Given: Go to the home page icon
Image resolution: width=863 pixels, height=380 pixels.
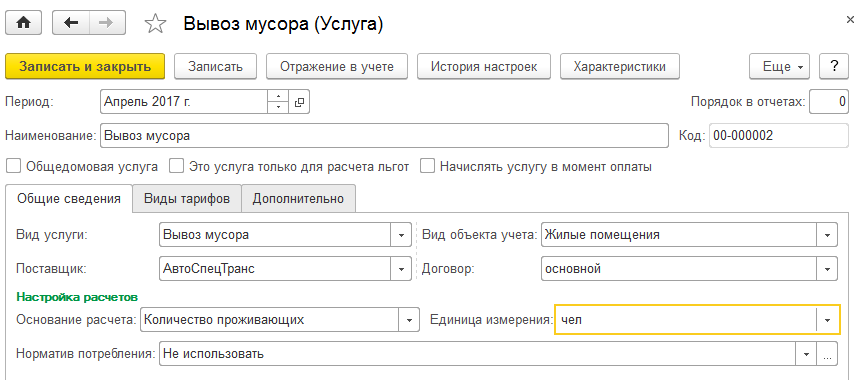Looking at the screenshot, I should (x=23, y=23).
